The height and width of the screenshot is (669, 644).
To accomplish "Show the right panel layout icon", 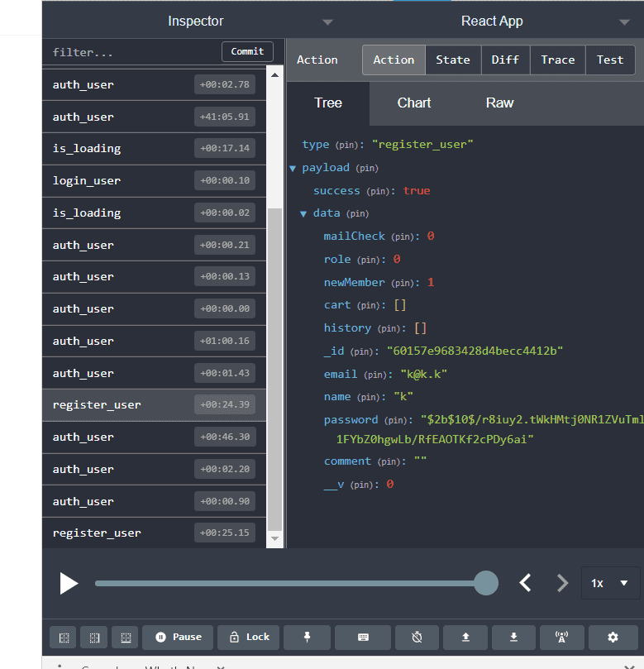I will pyautogui.click(x=94, y=638).
